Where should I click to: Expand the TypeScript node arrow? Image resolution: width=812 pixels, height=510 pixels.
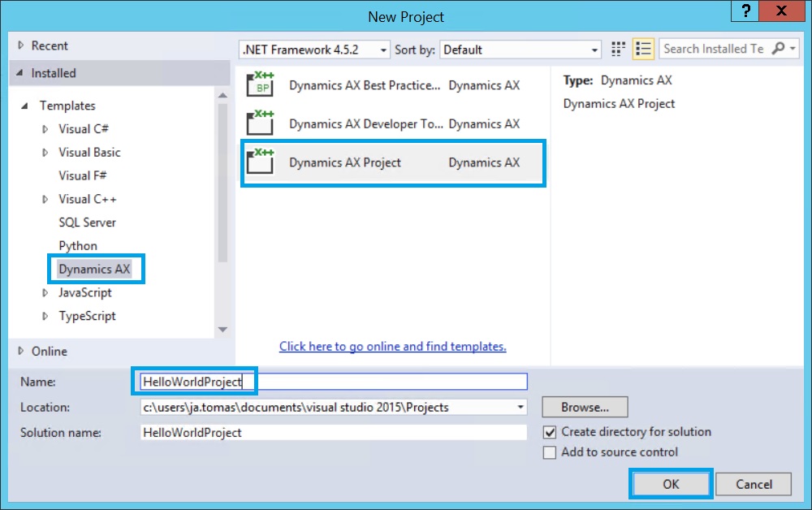point(45,316)
